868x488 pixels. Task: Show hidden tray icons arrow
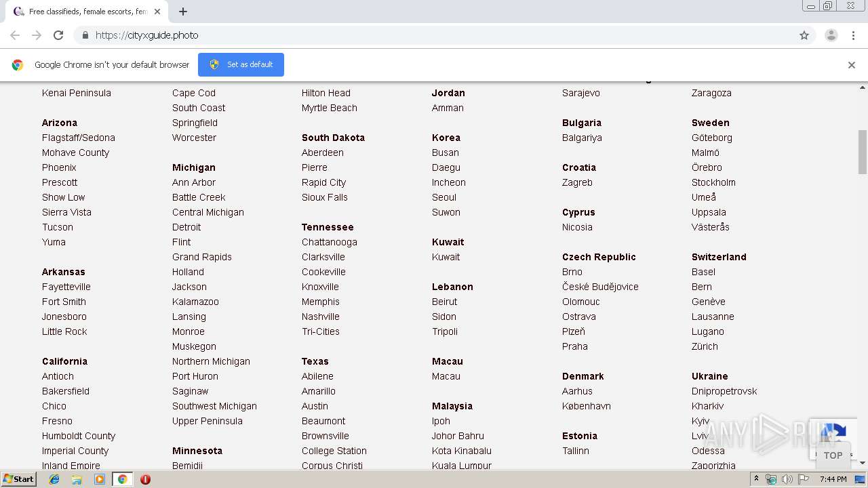pos(757,479)
